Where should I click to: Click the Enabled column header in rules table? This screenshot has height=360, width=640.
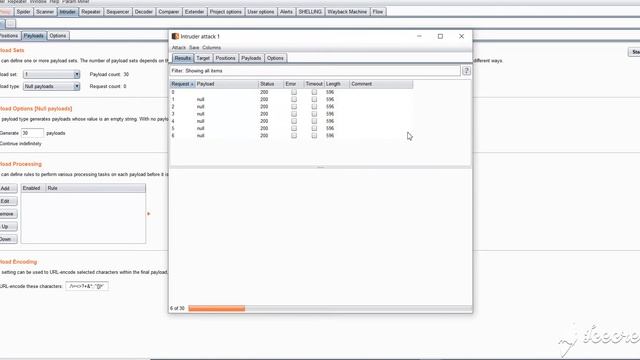pyautogui.click(x=33, y=188)
